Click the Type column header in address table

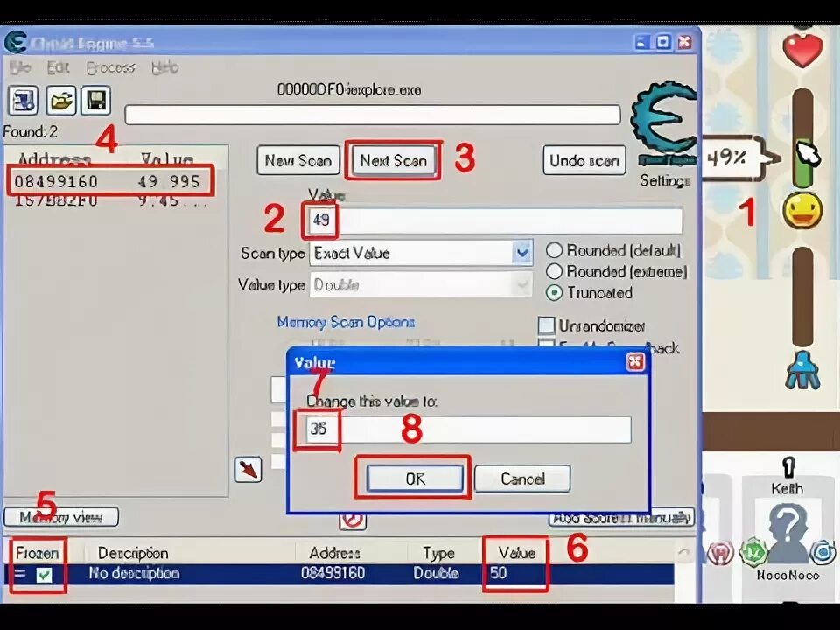(x=438, y=553)
